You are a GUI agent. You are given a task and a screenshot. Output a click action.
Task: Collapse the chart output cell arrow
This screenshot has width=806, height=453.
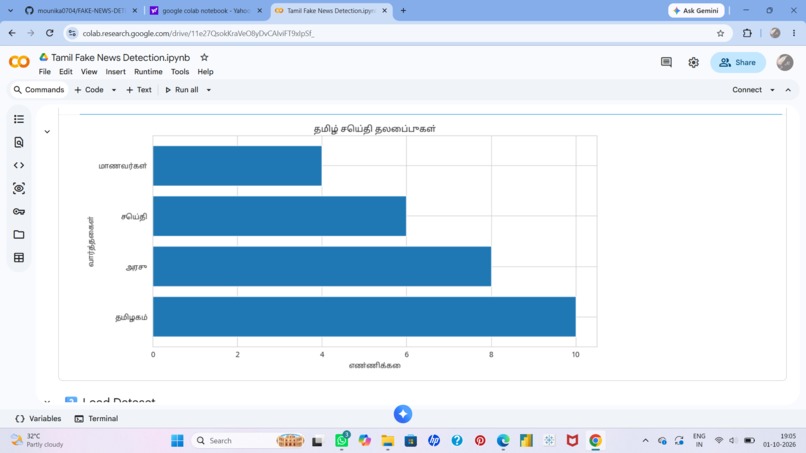coord(47,132)
